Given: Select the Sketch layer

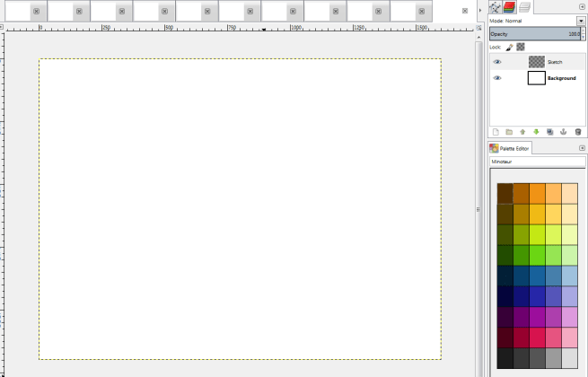Looking at the screenshot, I should click(x=555, y=62).
